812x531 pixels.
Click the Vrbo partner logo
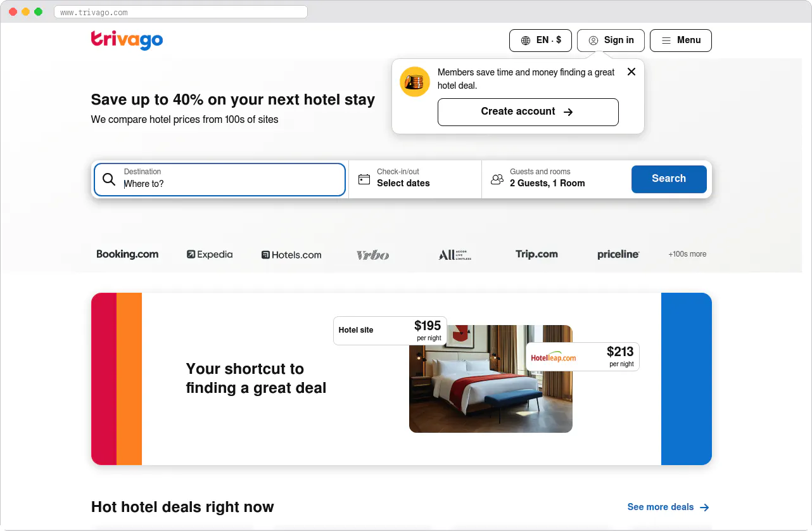pos(373,255)
